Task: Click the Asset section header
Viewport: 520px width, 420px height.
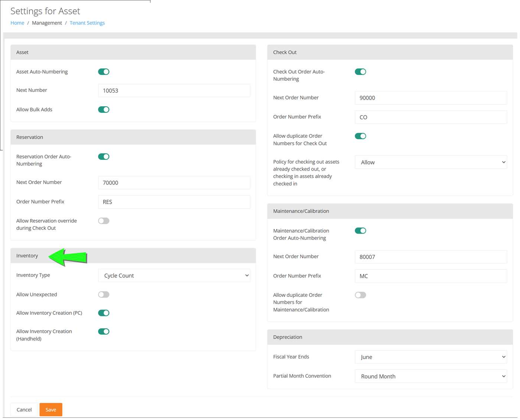Action: click(133, 52)
